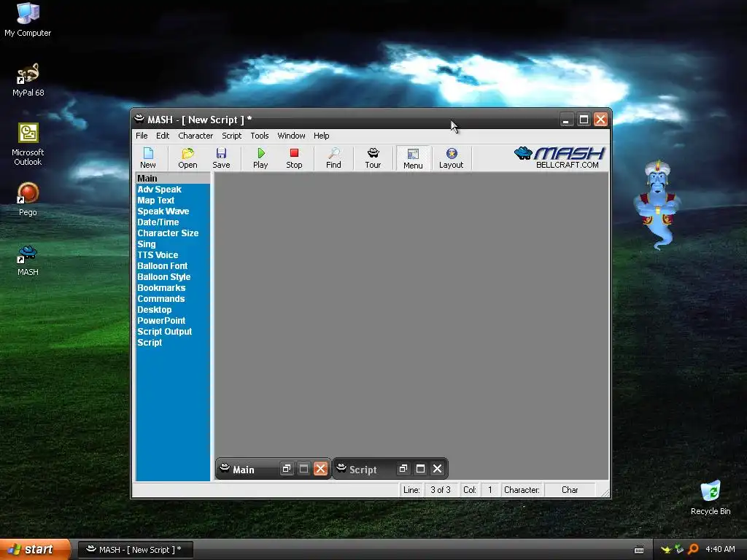
Task: Click the keyboard icon on taskbar
Action: 639,550
